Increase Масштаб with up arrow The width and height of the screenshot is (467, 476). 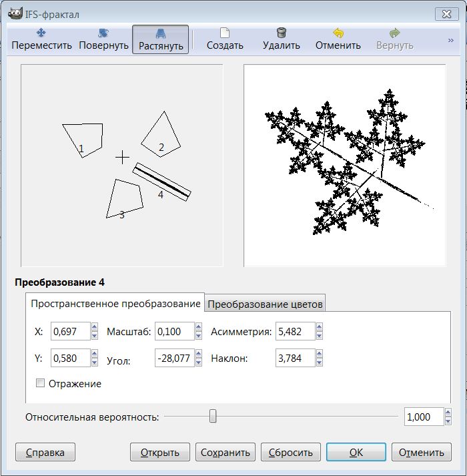[x=198, y=327]
